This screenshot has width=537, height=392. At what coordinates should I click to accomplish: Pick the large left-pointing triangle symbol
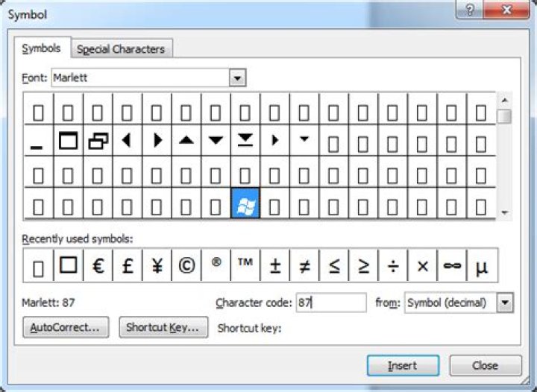click(127, 140)
